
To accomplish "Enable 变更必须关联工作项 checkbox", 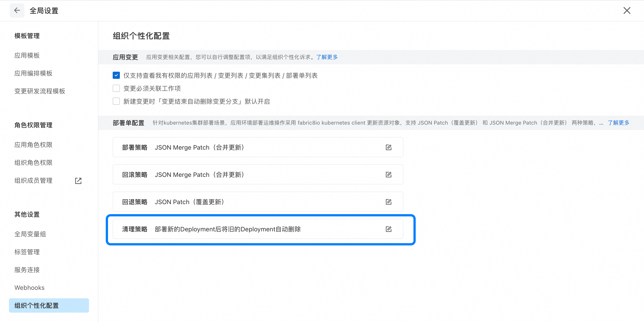I will coord(116,88).
